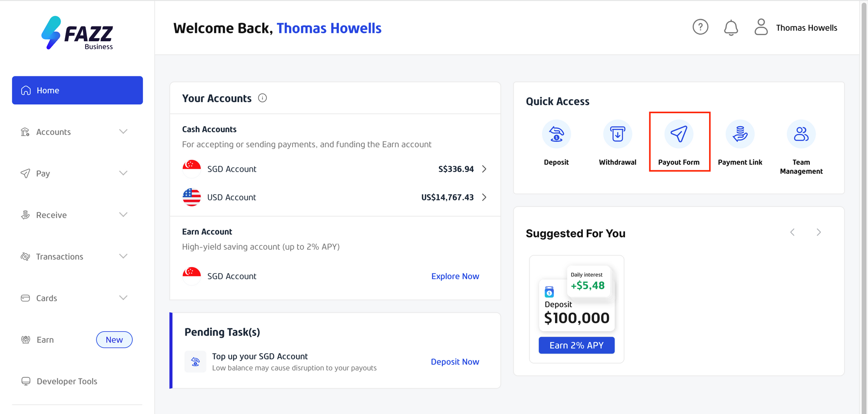This screenshot has width=868, height=414.
Task: Open the Payout Form paper plane icon
Action: point(679,134)
